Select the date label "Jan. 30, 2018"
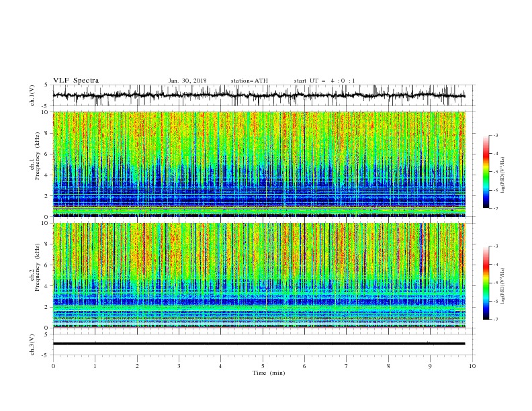This screenshot has width=532, height=411. click(187, 81)
